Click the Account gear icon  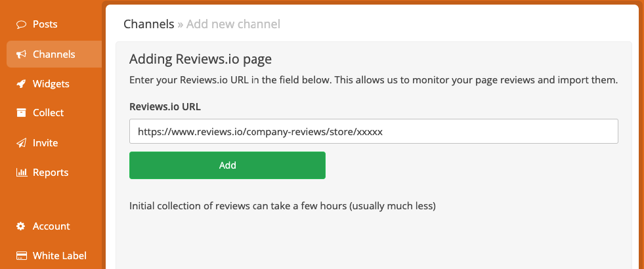21,226
